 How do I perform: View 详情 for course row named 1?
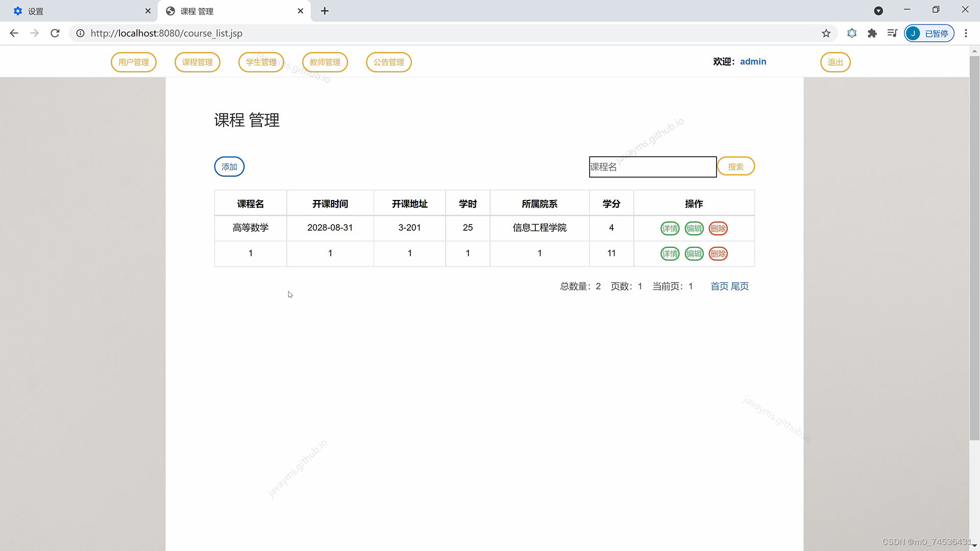point(670,254)
